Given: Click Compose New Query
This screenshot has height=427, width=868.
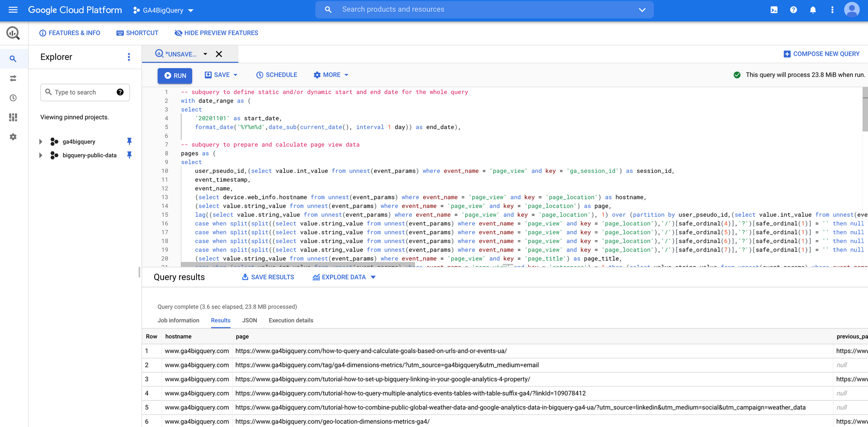Looking at the screenshot, I should coord(821,54).
